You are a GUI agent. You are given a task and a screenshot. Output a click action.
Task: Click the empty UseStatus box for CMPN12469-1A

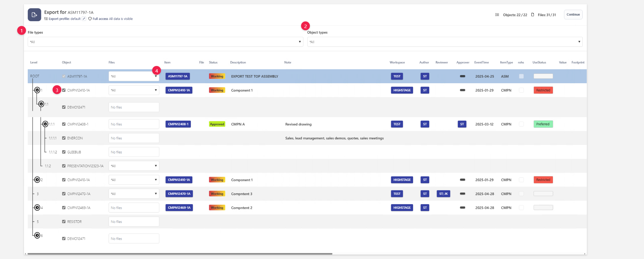click(x=543, y=208)
